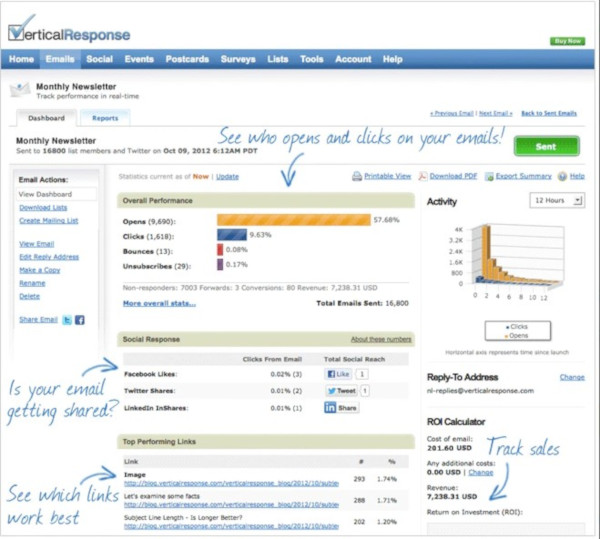
Task: Click Change link for Reply-To Address
Action: click(x=572, y=377)
